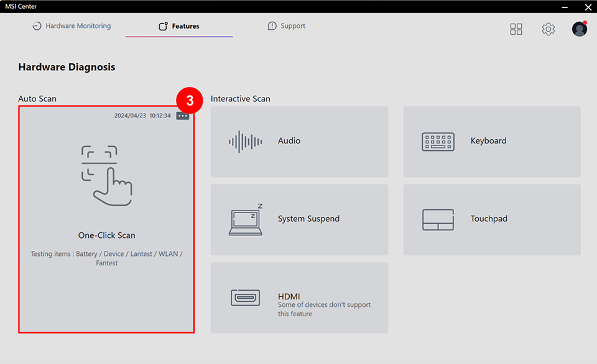Select the Features tab

[179, 26]
